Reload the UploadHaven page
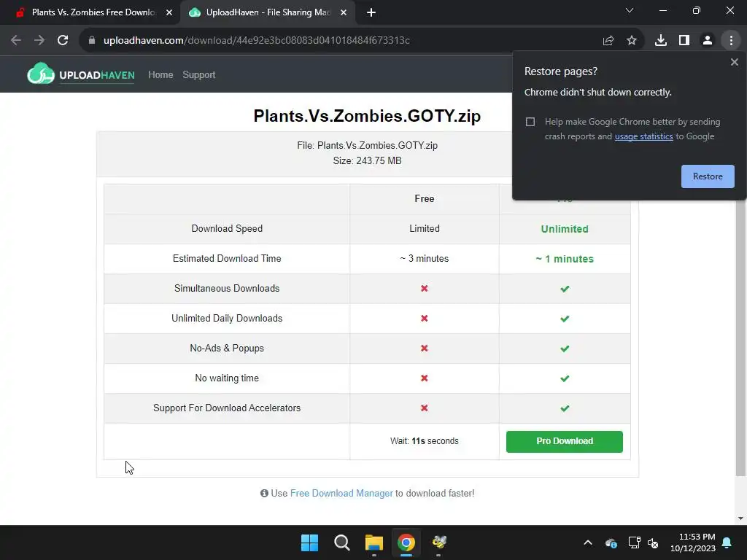The height and width of the screenshot is (560, 747). (63, 40)
